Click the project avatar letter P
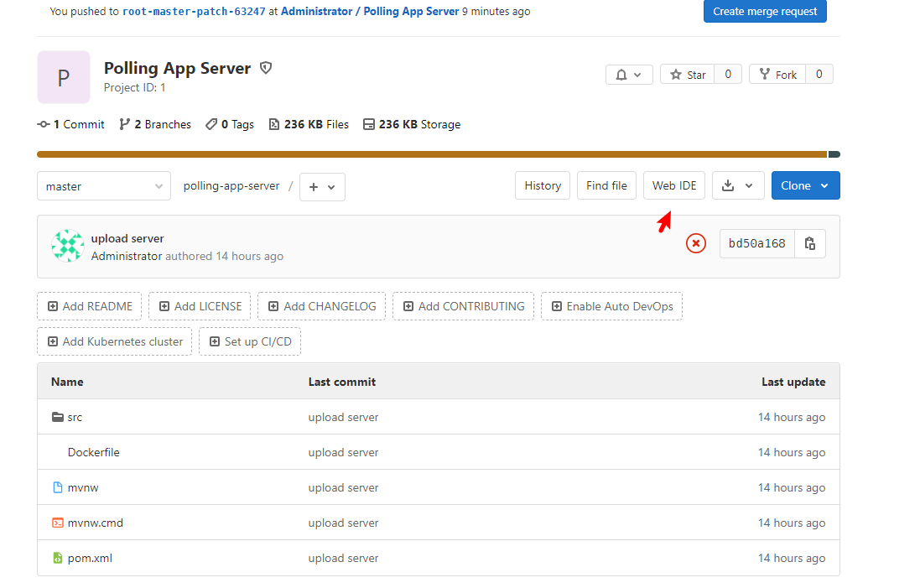Viewport: 920px width, 588px height. coord(64,77)
